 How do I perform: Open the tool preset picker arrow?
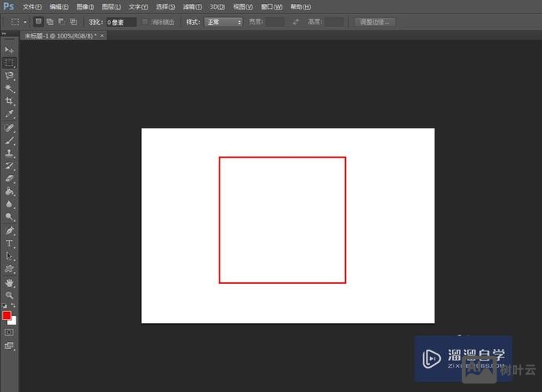(x=26, y=22)
